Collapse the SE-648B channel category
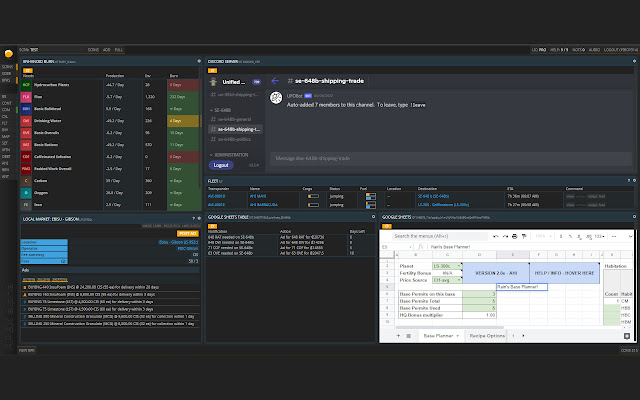640x400 pixels. point(222,108)
